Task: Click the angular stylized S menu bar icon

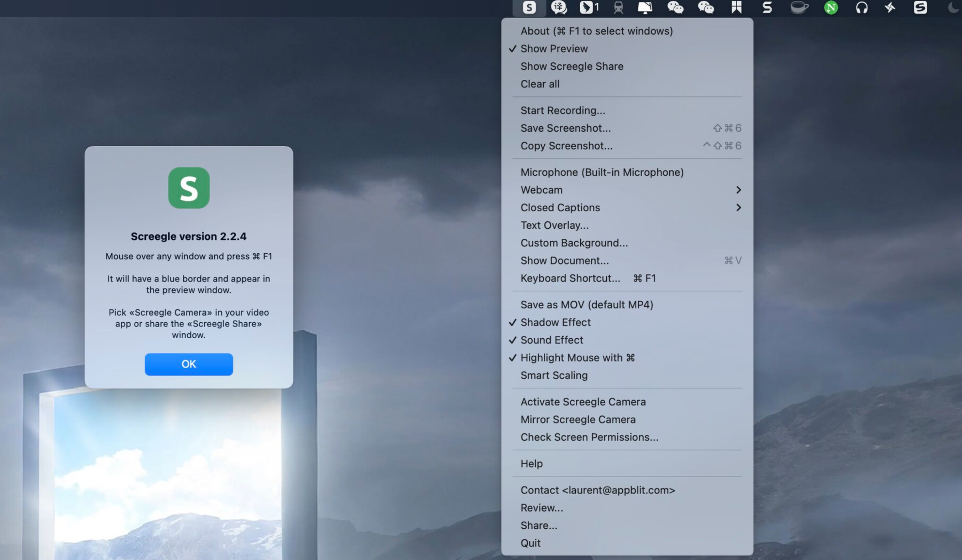Action: [767, 7]
